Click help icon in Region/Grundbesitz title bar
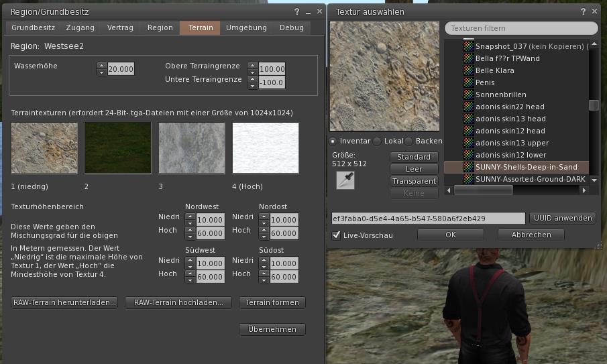 296,12
